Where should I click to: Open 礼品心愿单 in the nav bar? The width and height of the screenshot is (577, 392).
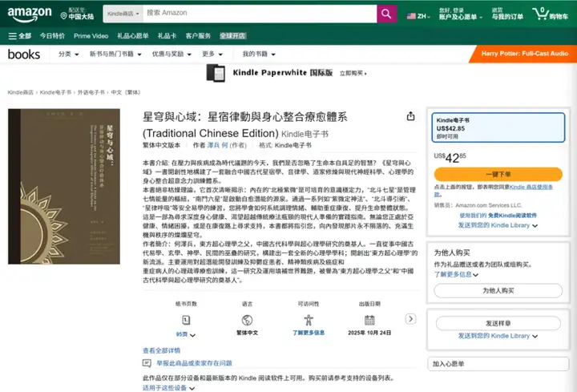pyautogui.click(x=133, y=36)
